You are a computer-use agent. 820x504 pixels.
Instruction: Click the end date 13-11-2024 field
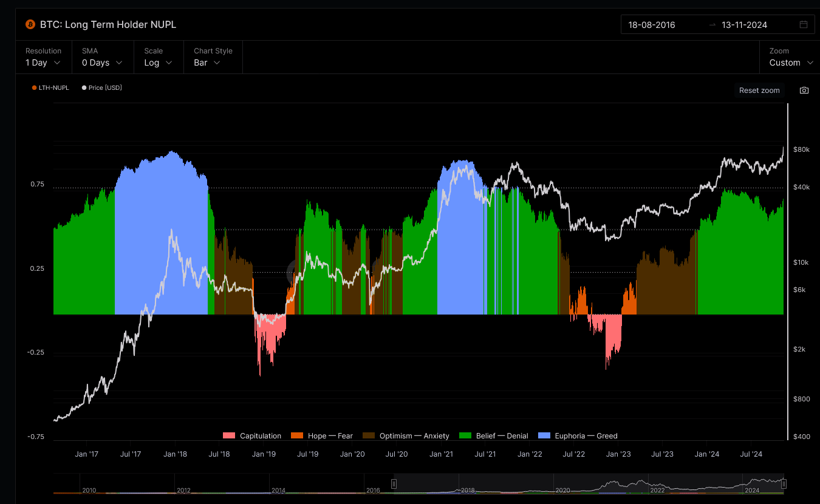744,25
